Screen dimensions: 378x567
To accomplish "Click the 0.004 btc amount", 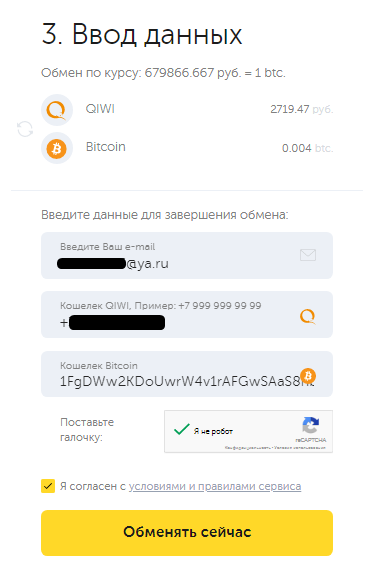I will pyautogui.click(x=307, y=148).
